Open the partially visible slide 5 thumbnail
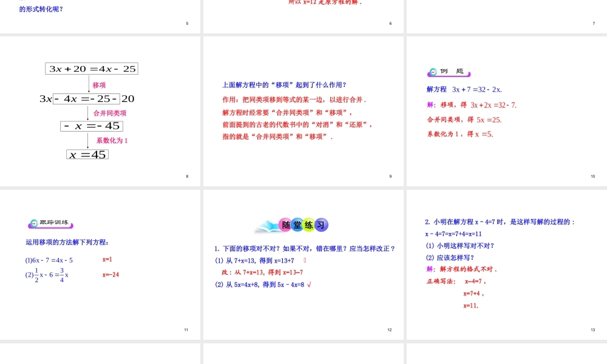The height and width of the screenshot is (364, 607). 100,16
